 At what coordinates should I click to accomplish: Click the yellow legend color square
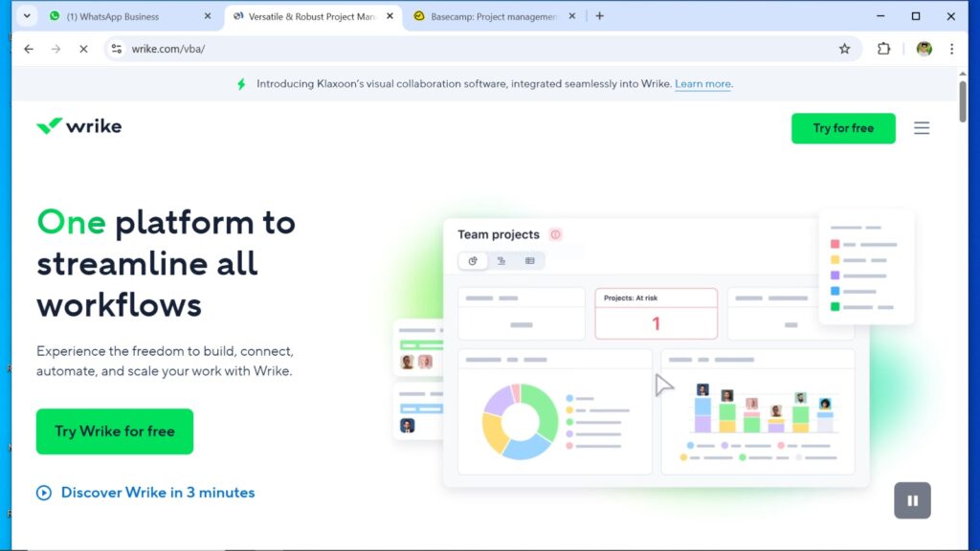point(835,260)
